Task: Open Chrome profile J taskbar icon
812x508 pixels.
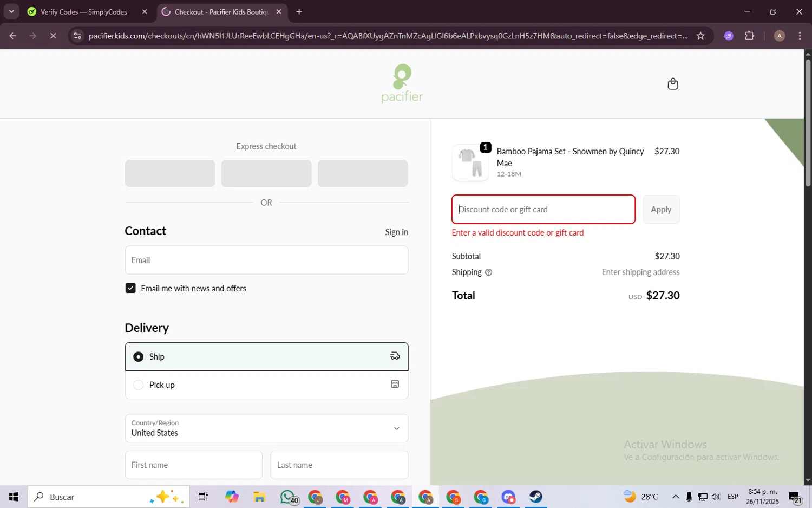Action: point(315,497)
